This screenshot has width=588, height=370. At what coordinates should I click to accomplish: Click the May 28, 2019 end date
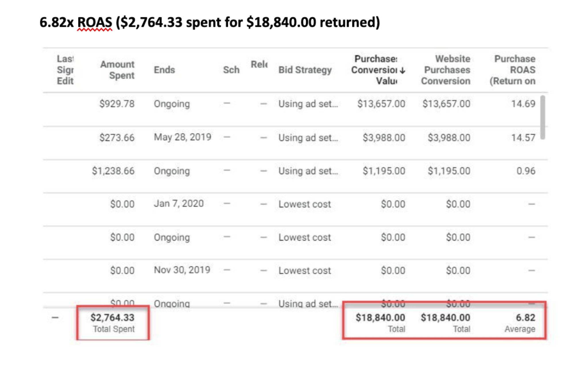(x=182, y=137)
